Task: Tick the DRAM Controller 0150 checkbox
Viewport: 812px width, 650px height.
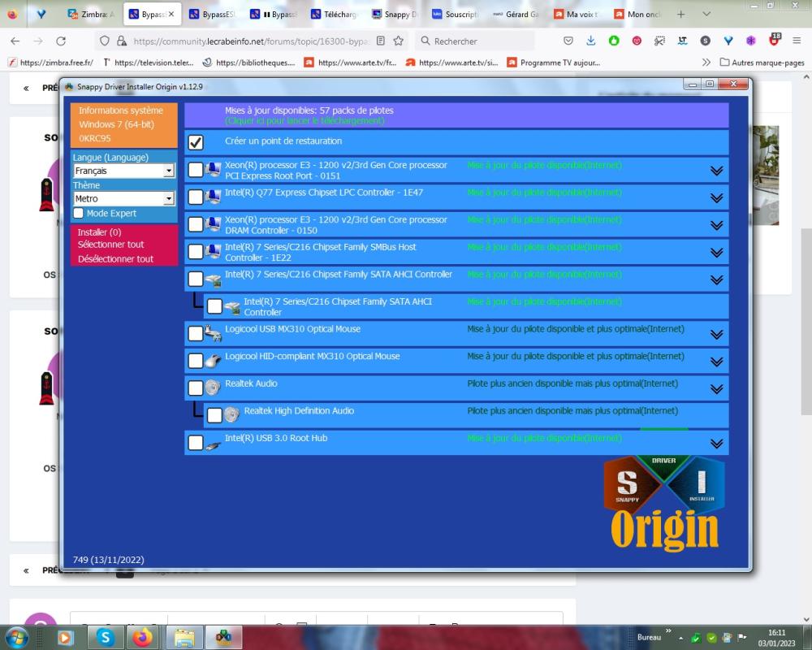Action: point(195,224)
